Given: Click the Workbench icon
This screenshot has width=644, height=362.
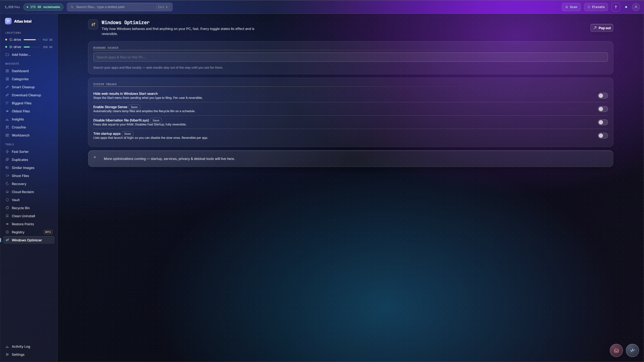Looking at the screenshot, I should [7, 135].
